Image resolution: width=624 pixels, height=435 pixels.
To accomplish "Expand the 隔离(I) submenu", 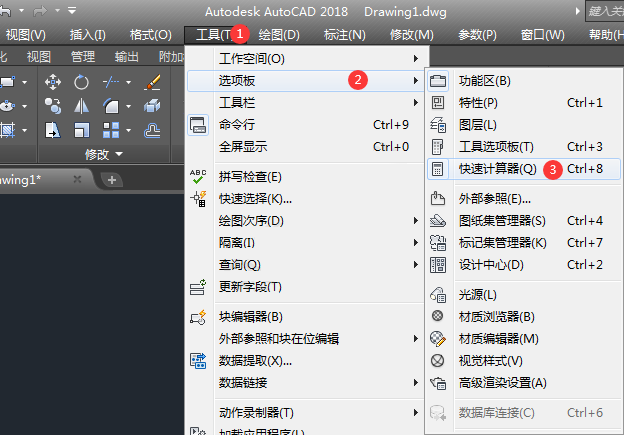I will click(x=307, y=243).
